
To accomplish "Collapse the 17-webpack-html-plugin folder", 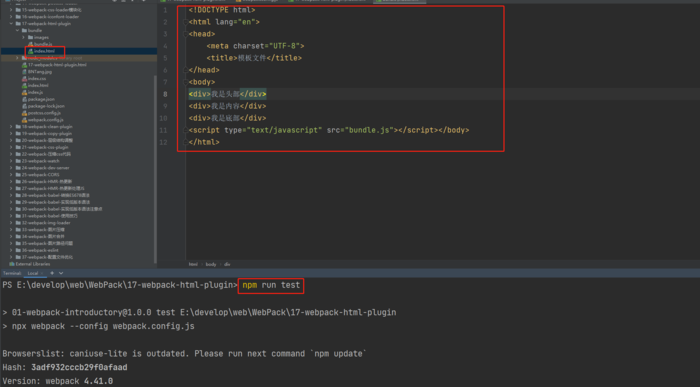I will [11, 24].
